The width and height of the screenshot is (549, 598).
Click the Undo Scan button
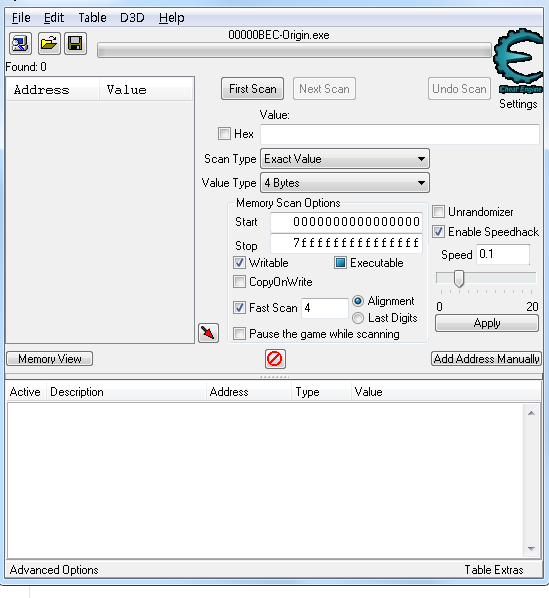click(459, 89)
